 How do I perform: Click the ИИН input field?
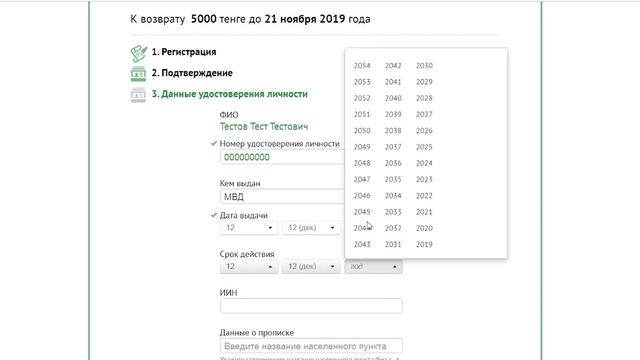click(311, 306)
